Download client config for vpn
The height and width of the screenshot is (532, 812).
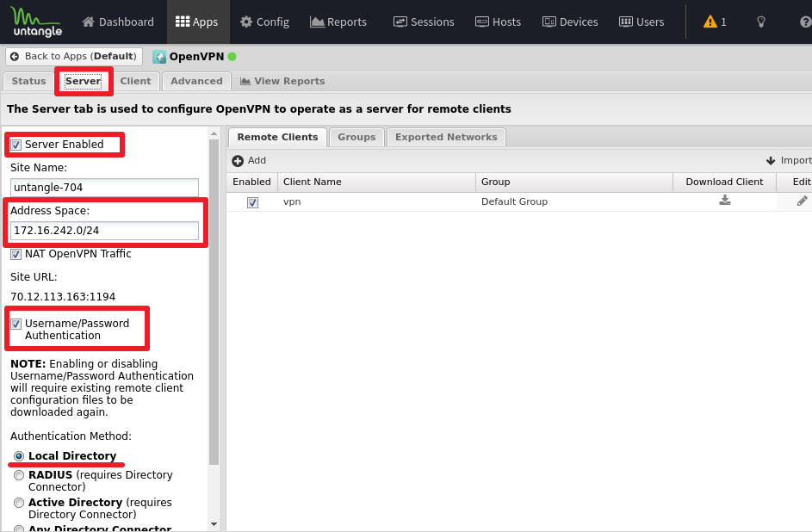725,201
